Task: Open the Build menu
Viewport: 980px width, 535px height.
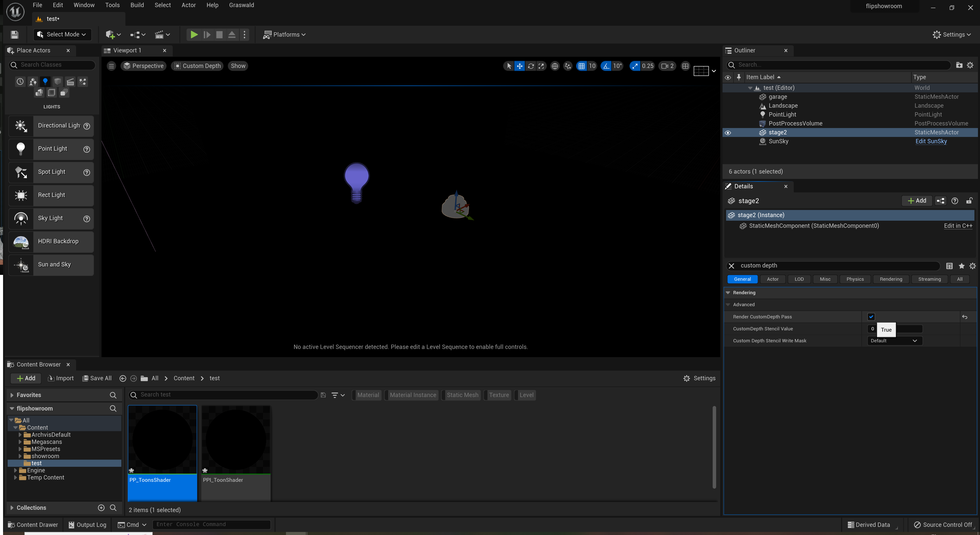Action: click(137, 5)
